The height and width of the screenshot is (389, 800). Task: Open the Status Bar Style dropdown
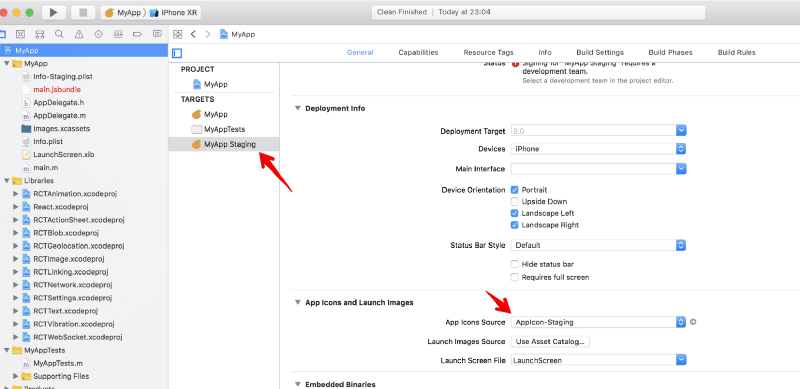(x=598, y=245)
